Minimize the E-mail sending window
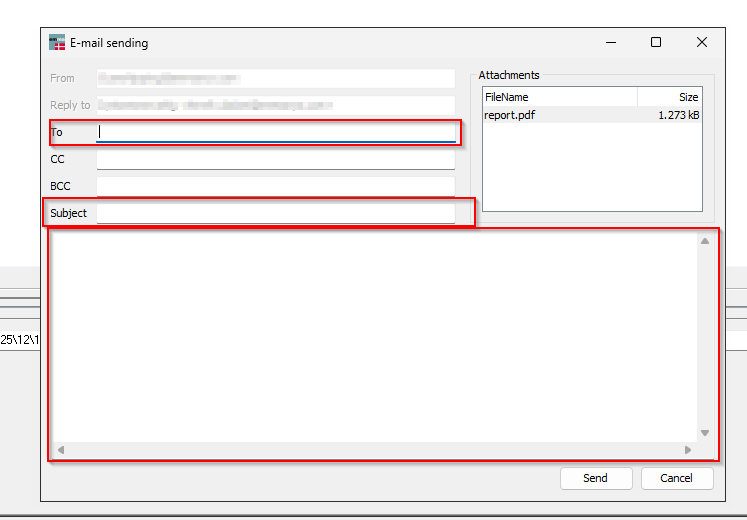Viewport: 747px width, 520px height. coord(610,43)
